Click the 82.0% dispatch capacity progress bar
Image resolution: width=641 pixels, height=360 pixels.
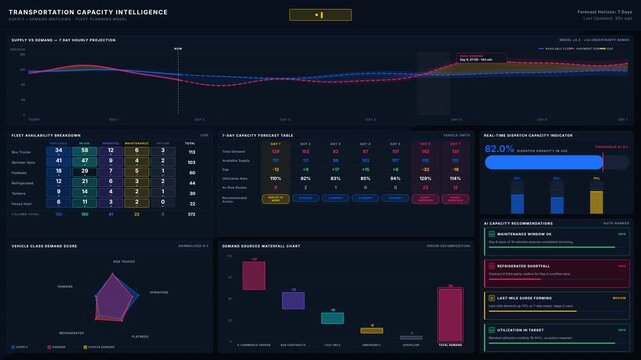tap(556, 162)
